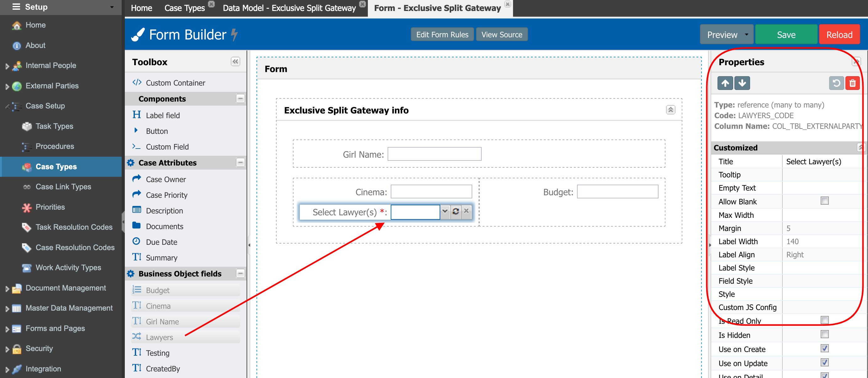This screenshot has height=378, width=868.
Task: Uncheck Use on Create checkbox
Action: [x=824, y=349]
